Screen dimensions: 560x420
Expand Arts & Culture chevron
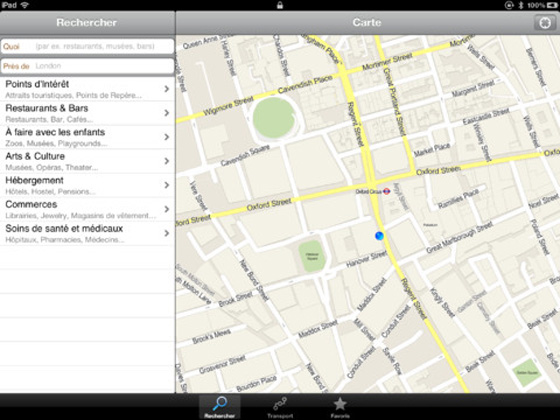click(x=166, y=161)
